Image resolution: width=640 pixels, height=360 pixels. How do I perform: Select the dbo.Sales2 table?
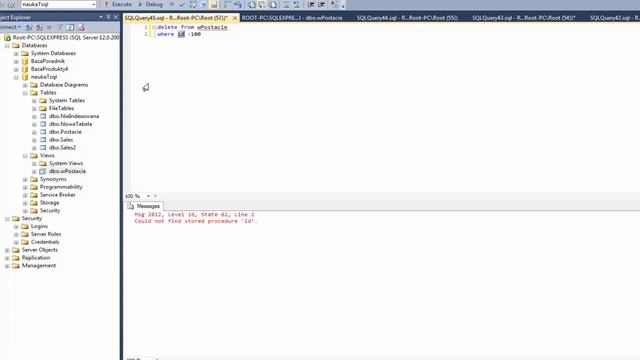point(62,148)
